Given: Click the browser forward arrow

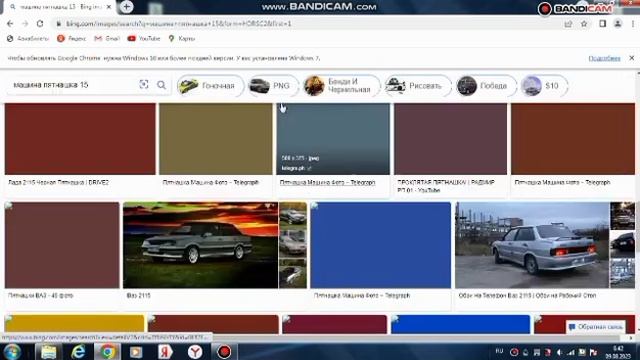Looking at the screenshot, I should tap(25, 24).
